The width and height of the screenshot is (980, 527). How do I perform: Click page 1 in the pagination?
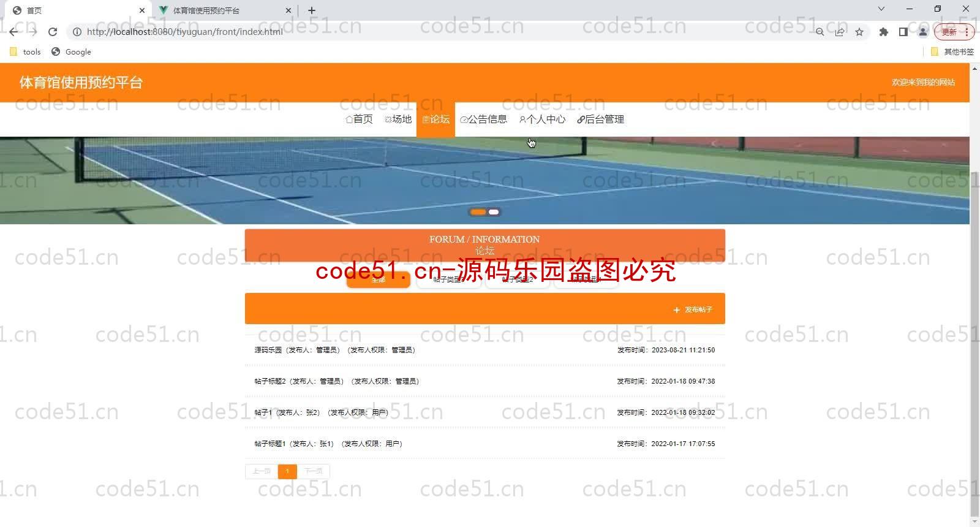tap(287, 471)
